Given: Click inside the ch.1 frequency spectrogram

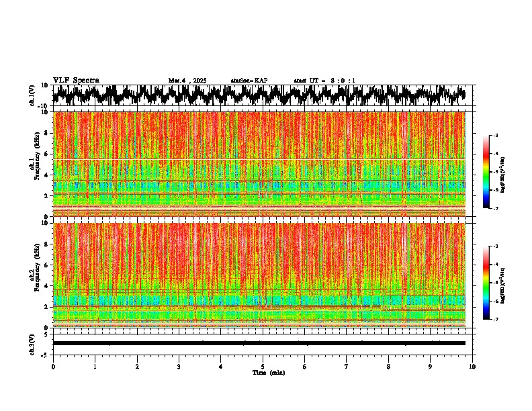Looking at the screenshot, I should click(259, 164).
